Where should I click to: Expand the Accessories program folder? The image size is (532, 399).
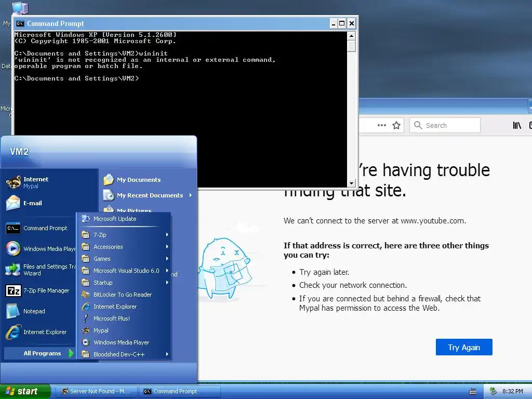[125, 247]
